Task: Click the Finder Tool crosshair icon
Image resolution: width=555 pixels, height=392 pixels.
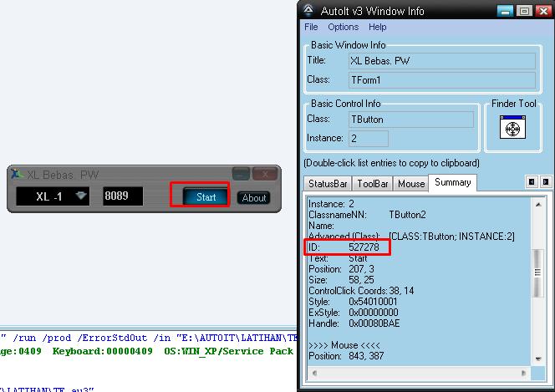Action: (x=512, y=127)
